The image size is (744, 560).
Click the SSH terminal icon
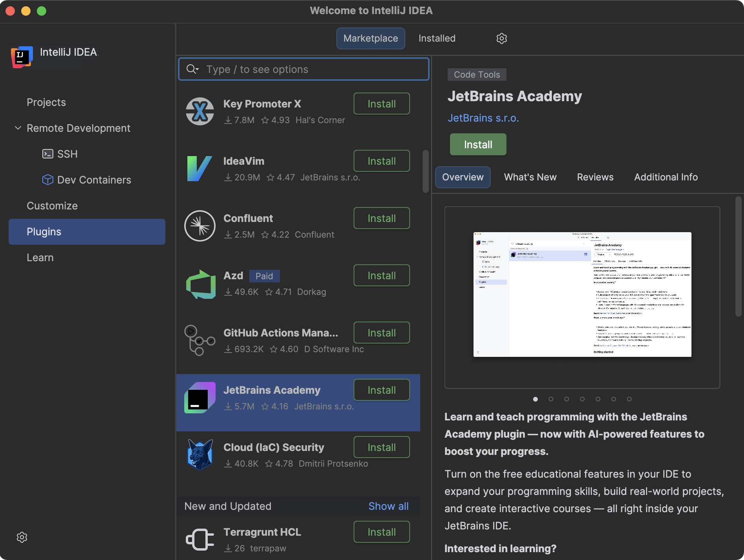47,154
